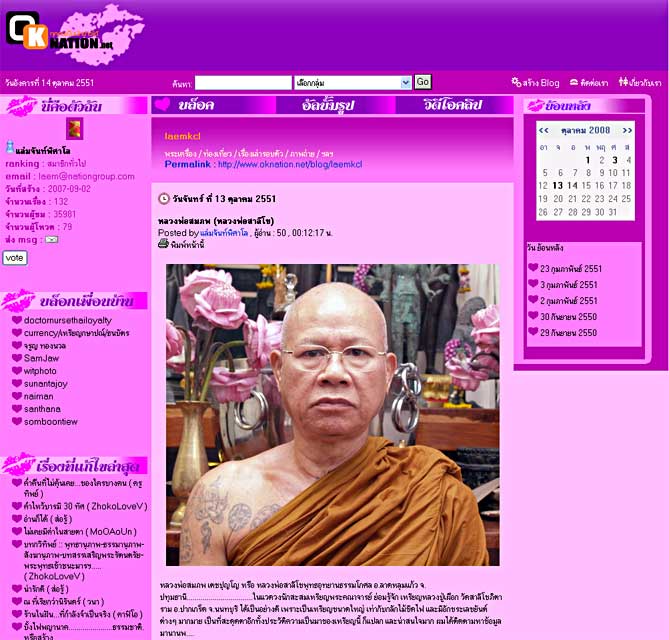Click the blogger avatar thumbnail
The image size is (669, 640).
click(74, 128)
